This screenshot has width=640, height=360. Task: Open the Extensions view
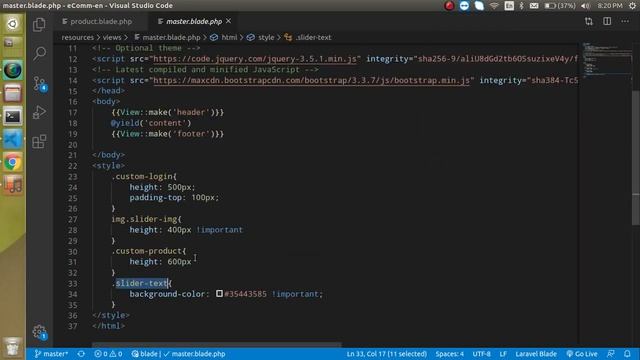coord(39,141)
